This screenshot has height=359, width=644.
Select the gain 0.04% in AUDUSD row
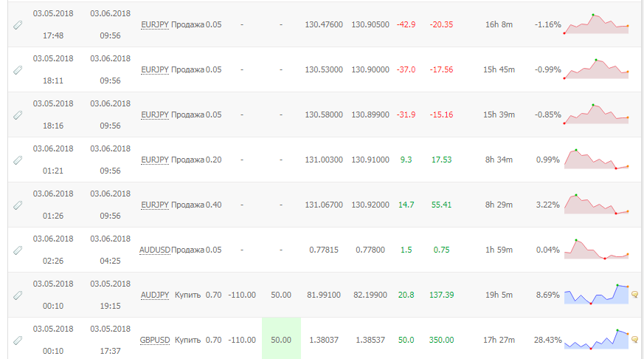(x=548, y=250)
